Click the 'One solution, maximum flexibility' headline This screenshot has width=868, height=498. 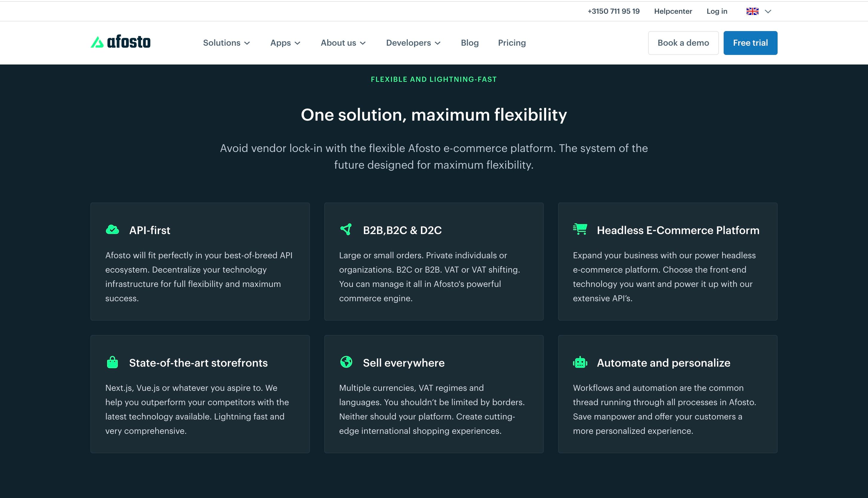434,115
